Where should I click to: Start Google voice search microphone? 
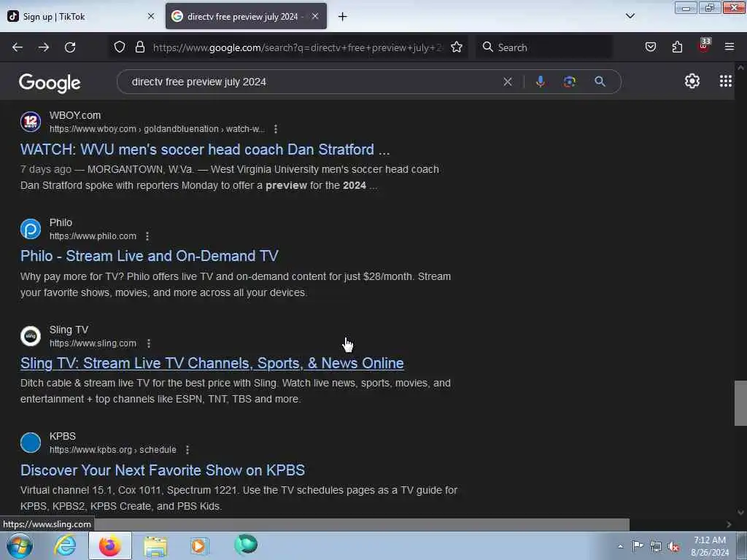coord(541,82)
